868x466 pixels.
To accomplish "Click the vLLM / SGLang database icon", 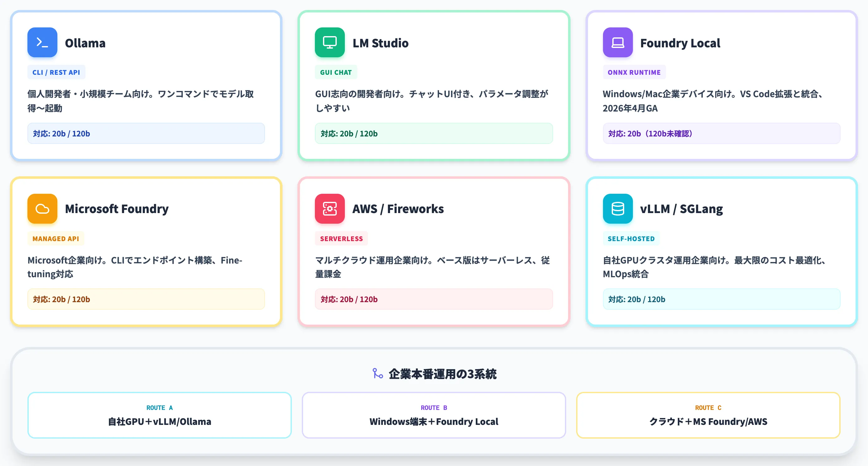I will coord(617,208).
